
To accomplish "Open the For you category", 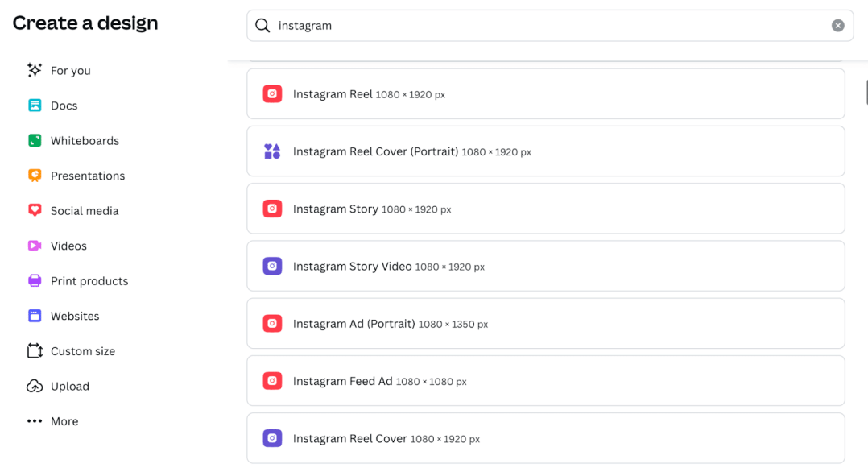I will [x=70, y=71].
